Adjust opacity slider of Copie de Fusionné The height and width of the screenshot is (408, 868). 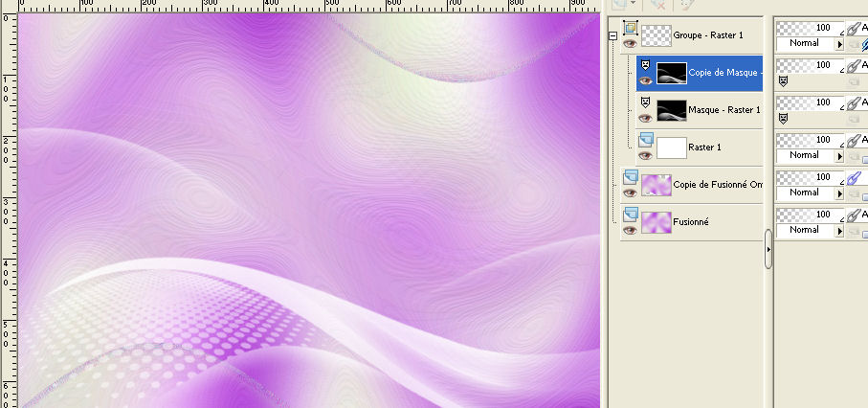tap(810, 177)
